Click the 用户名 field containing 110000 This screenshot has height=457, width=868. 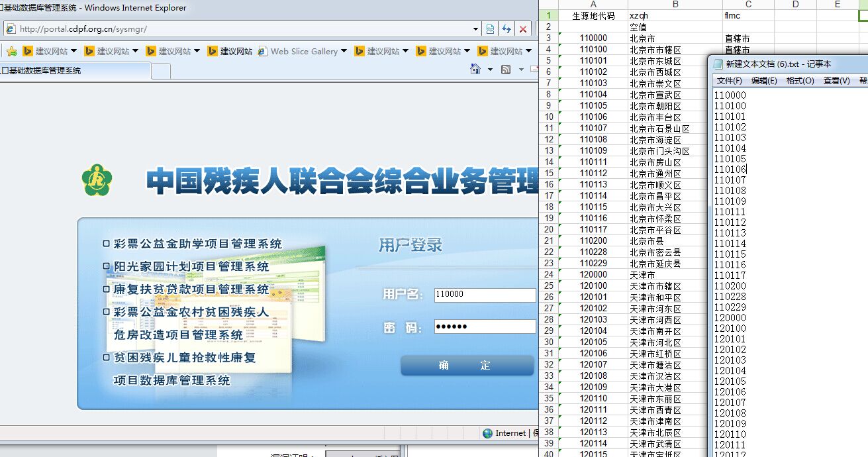point(485,295)
